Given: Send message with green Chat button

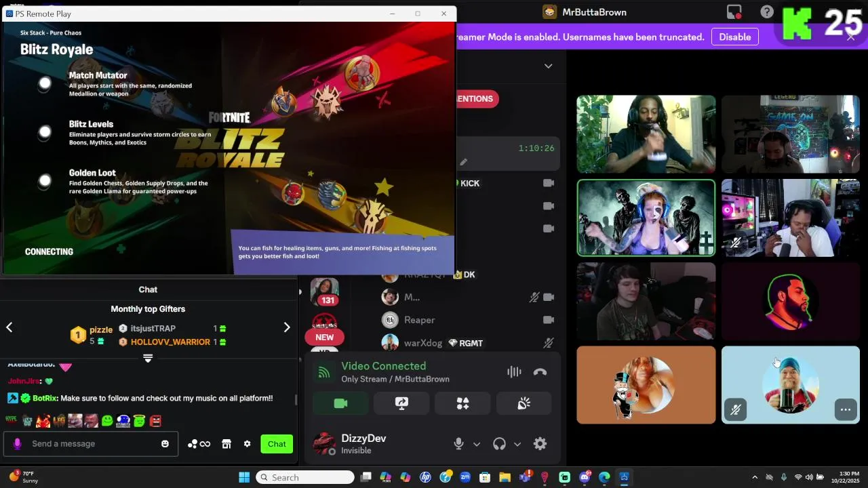Looking at the screenshot, I should tap(277, 444).
